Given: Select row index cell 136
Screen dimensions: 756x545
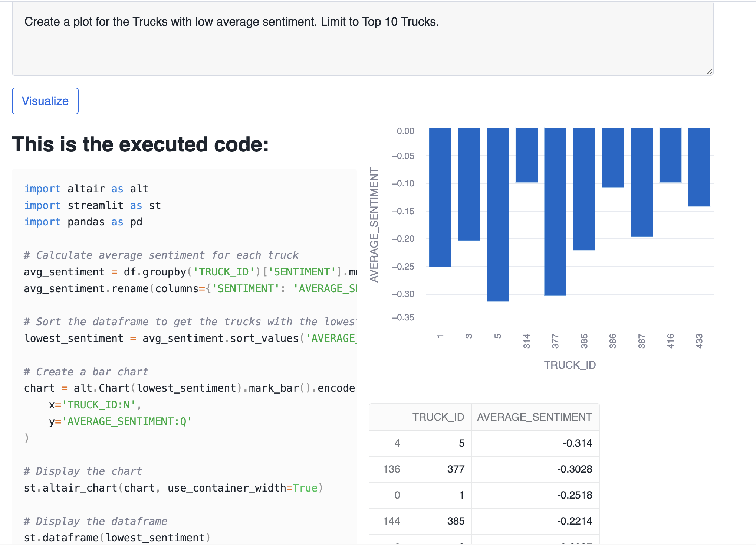Looking at the screenshot, I should [388, 469].
